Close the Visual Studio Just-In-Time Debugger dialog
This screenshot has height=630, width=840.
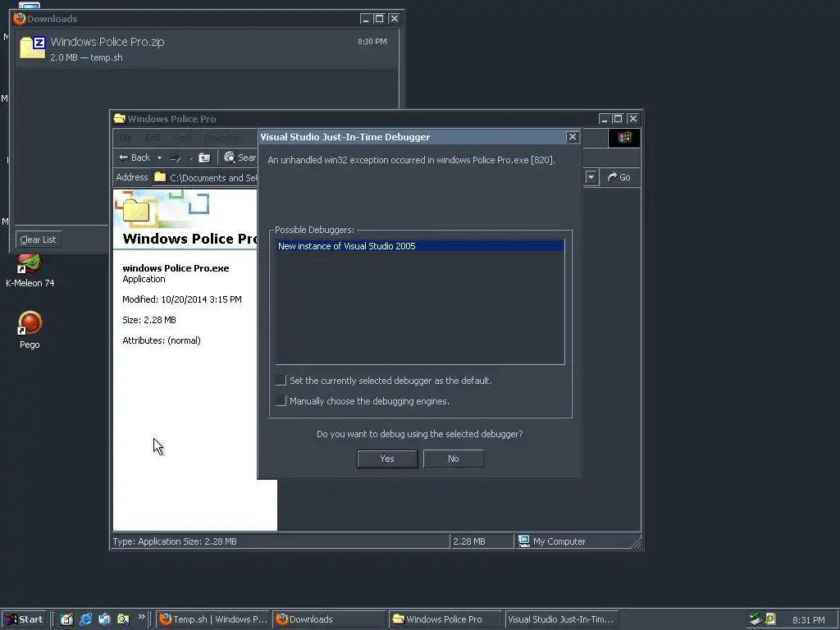(572, 137)
